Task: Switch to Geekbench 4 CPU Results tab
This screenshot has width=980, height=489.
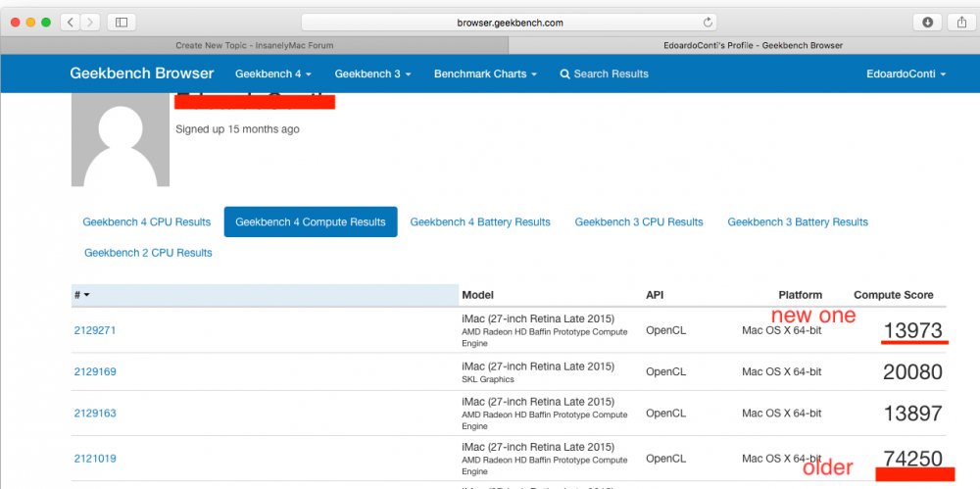Action: point(147,222)
